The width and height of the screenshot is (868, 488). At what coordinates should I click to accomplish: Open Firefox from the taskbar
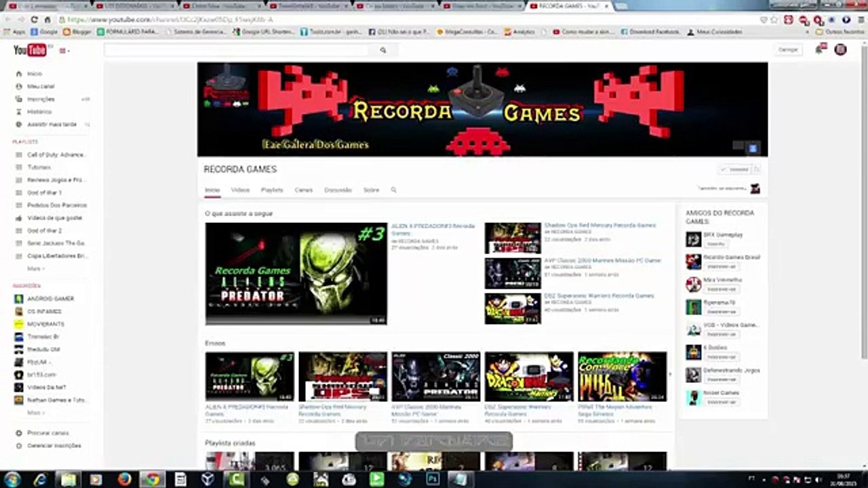pyautogui.click(x=124, y=479)
